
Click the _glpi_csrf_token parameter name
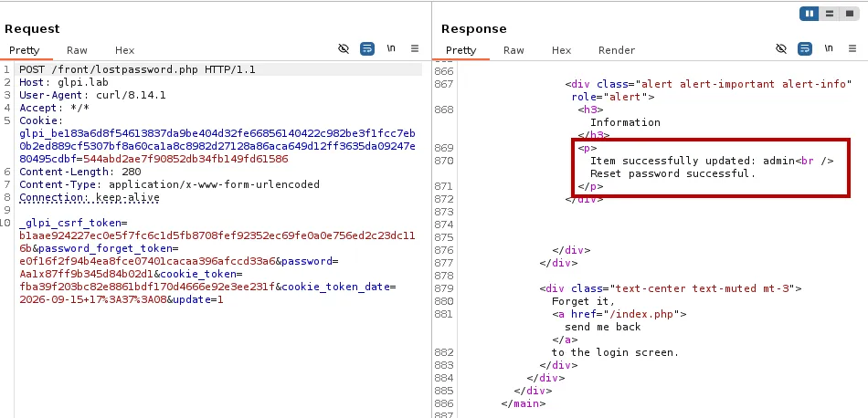70,223
